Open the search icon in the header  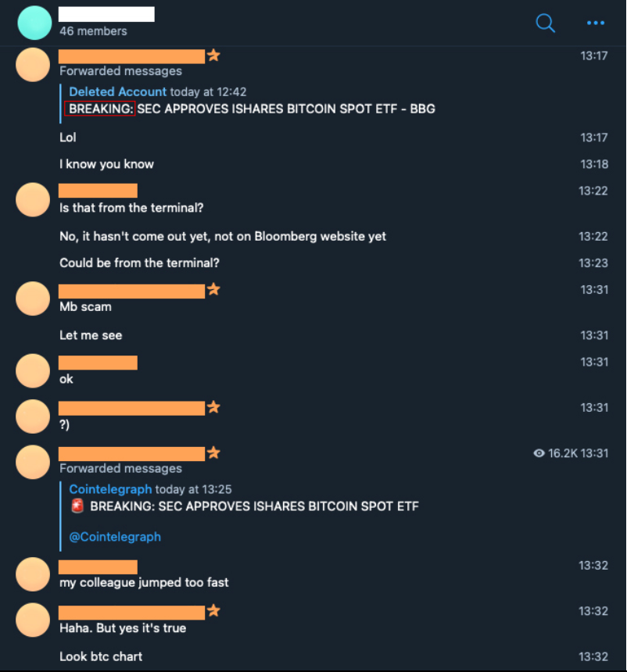pyautogui.click(x=545, y=23)
